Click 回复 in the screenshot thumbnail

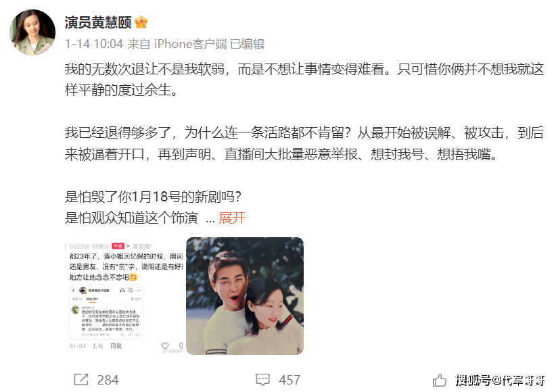click(x=116, y=345)
